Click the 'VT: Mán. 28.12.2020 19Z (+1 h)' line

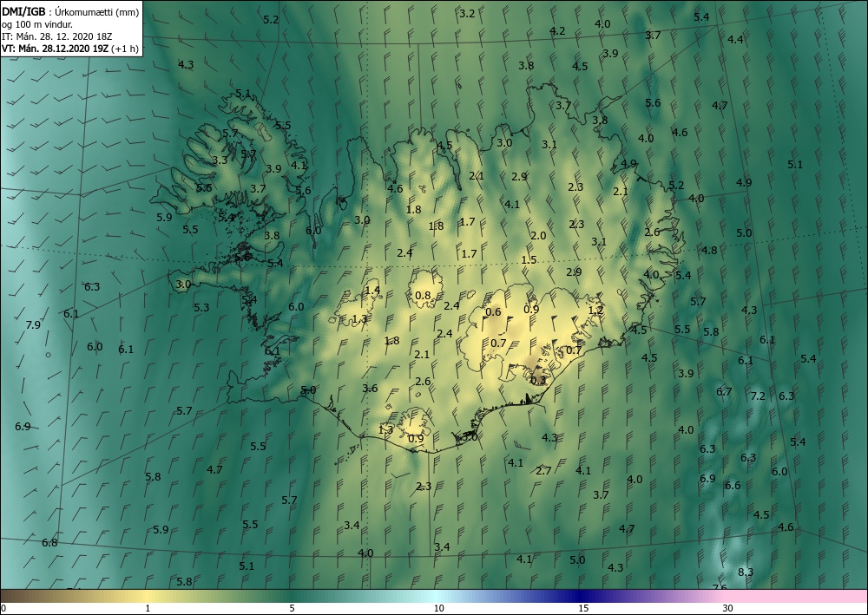[70, 48]
